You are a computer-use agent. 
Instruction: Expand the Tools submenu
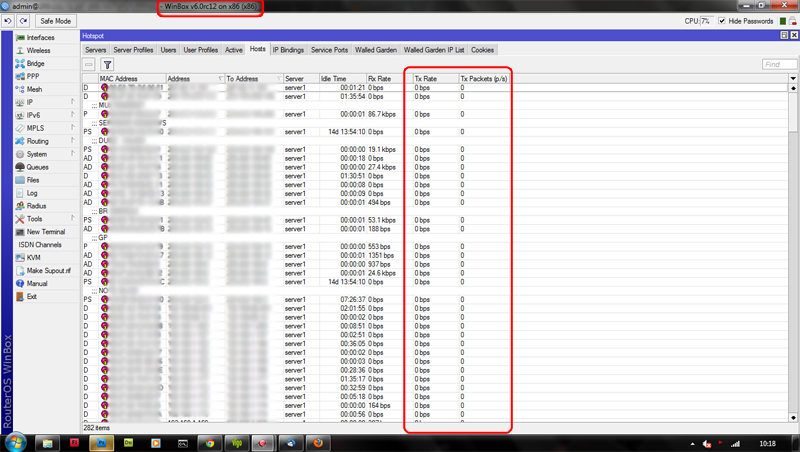click(x=34, y=219)
